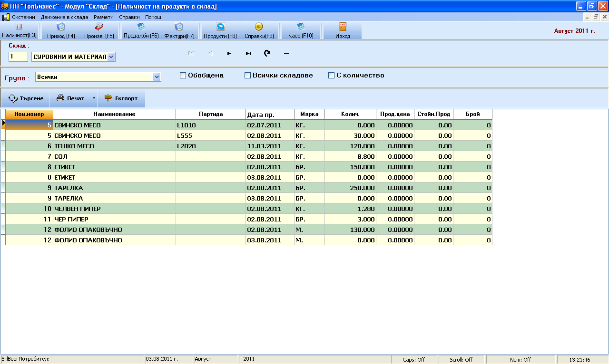The width and height of the screenshot is (609, 364).
Task: Open the Каса (F10) module
Action: click(301, 30)
